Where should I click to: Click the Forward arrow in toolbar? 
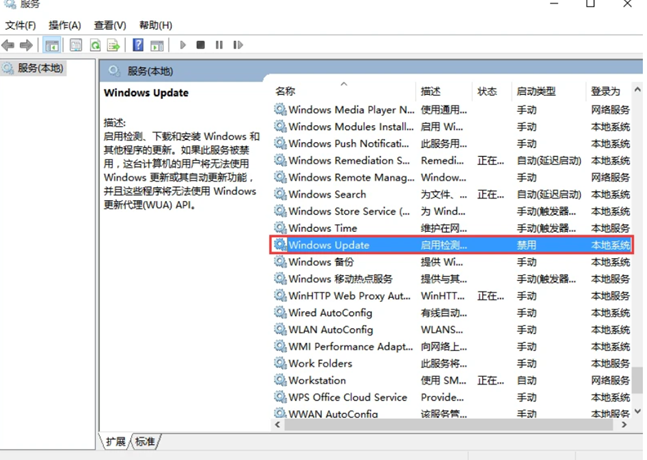(x=26, y=45)
